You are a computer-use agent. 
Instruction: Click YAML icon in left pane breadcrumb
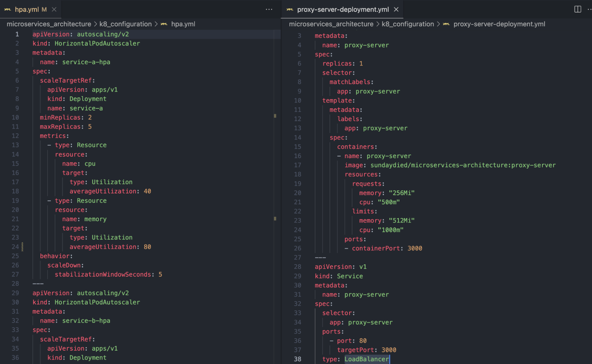[164, 24]
